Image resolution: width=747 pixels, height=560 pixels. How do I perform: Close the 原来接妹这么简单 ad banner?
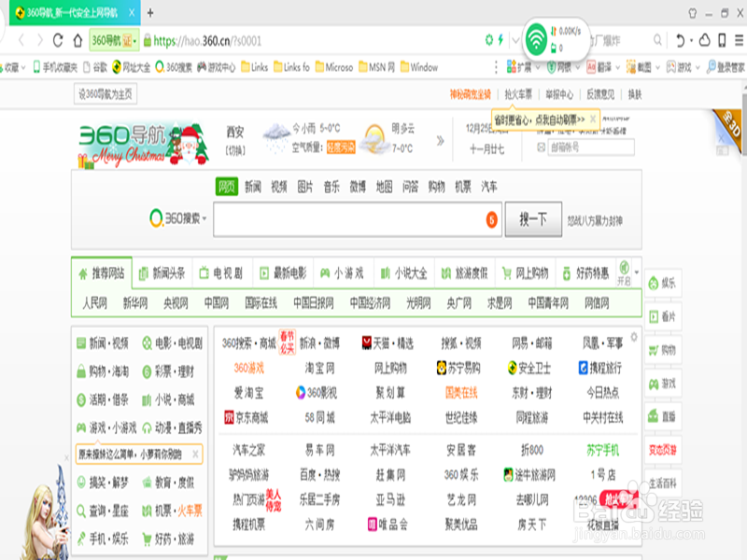pos(195,454)
